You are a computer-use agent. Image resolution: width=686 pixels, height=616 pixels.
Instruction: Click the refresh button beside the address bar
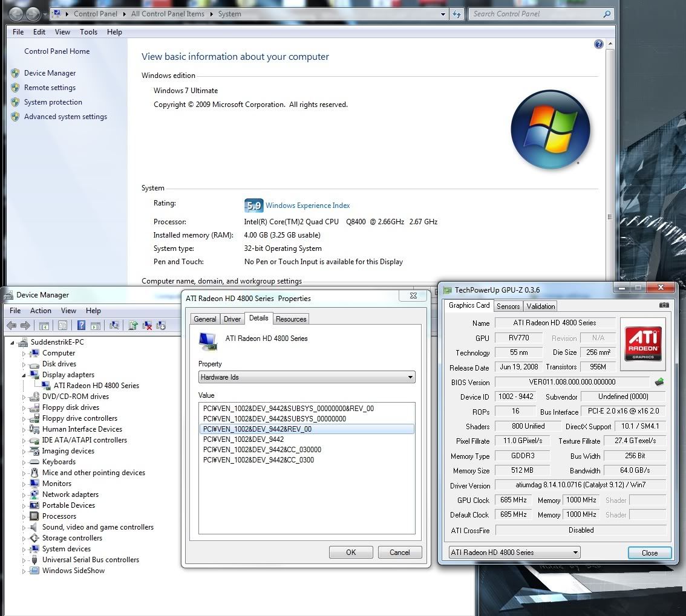point(457,14)
